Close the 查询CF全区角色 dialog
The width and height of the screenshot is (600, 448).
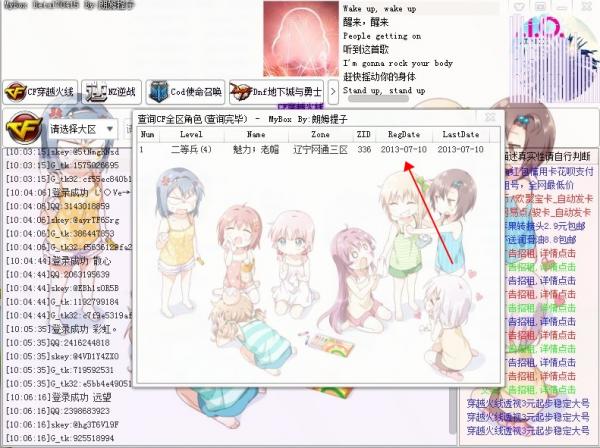coord(490,116)
